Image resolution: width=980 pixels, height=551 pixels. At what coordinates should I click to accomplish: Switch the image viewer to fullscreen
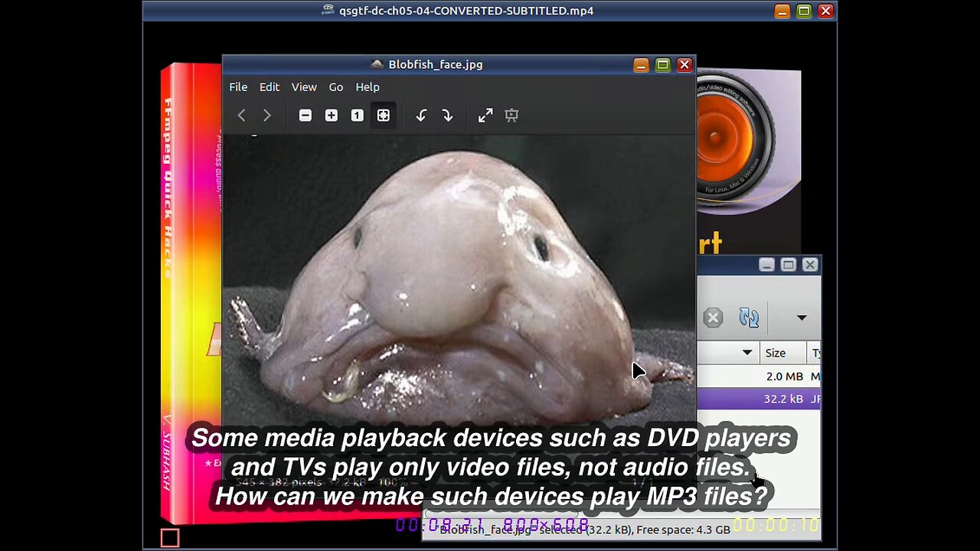(485, 116)
